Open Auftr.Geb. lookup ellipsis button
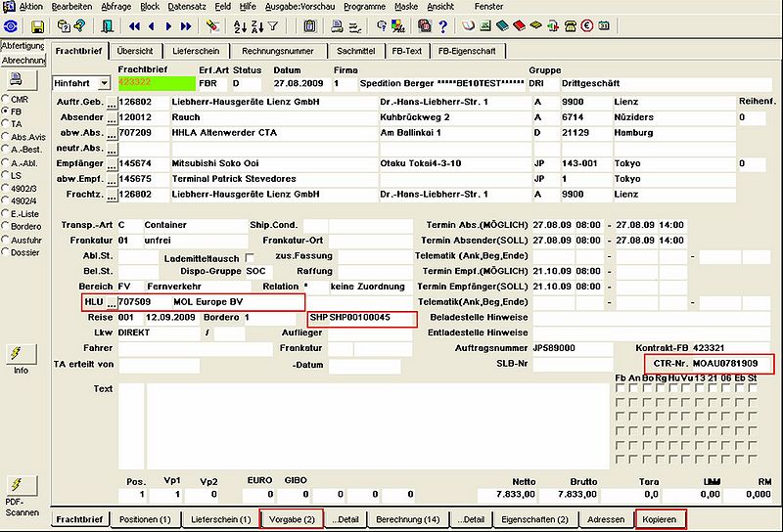This screenshot has height=532, width=783. [x=112, y=103]
